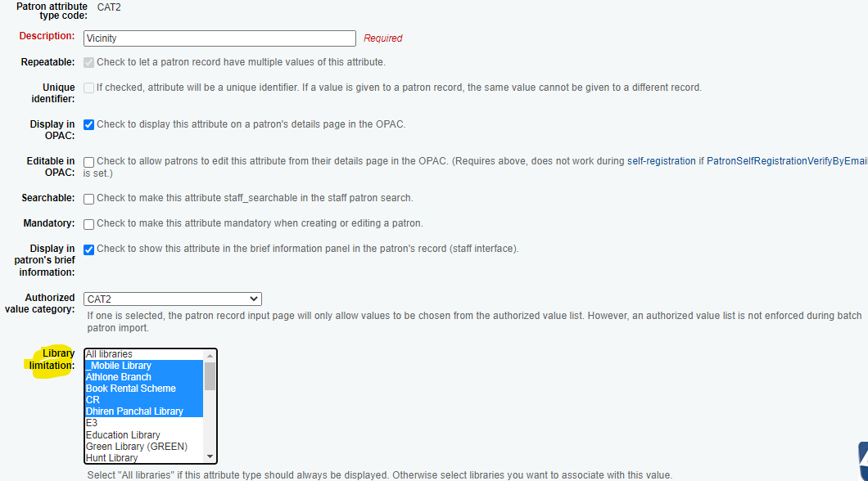Select _Mobile Library in the limitation list

click(144, 366)
